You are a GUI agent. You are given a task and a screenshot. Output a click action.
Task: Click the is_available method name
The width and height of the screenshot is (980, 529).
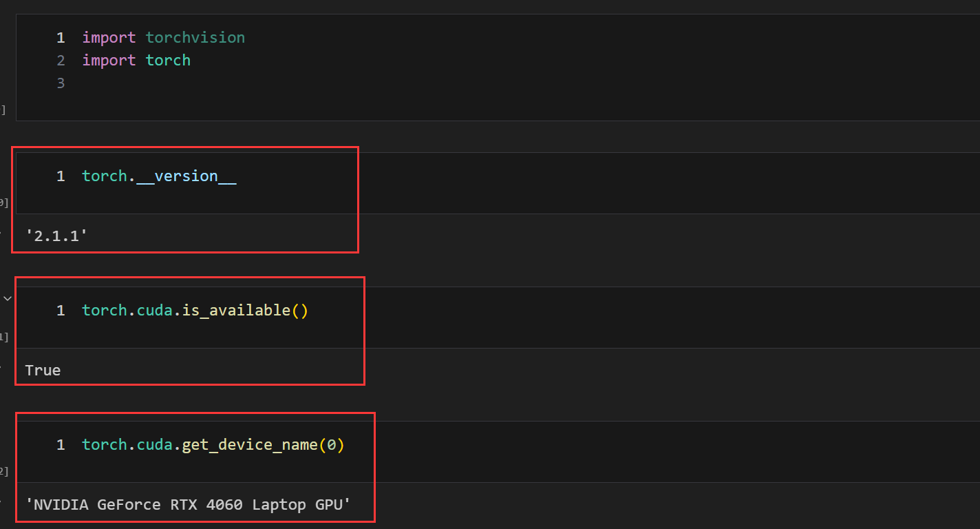(x=236, y=310)
